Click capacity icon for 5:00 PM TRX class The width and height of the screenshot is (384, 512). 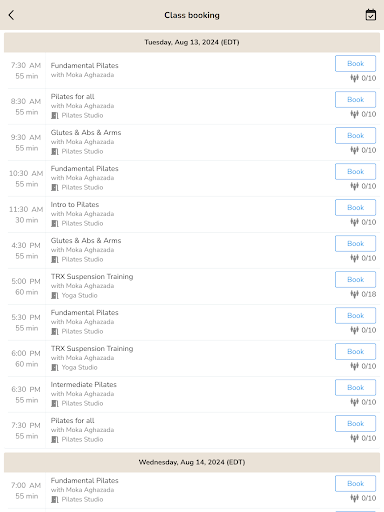click(x=354, y=294)
